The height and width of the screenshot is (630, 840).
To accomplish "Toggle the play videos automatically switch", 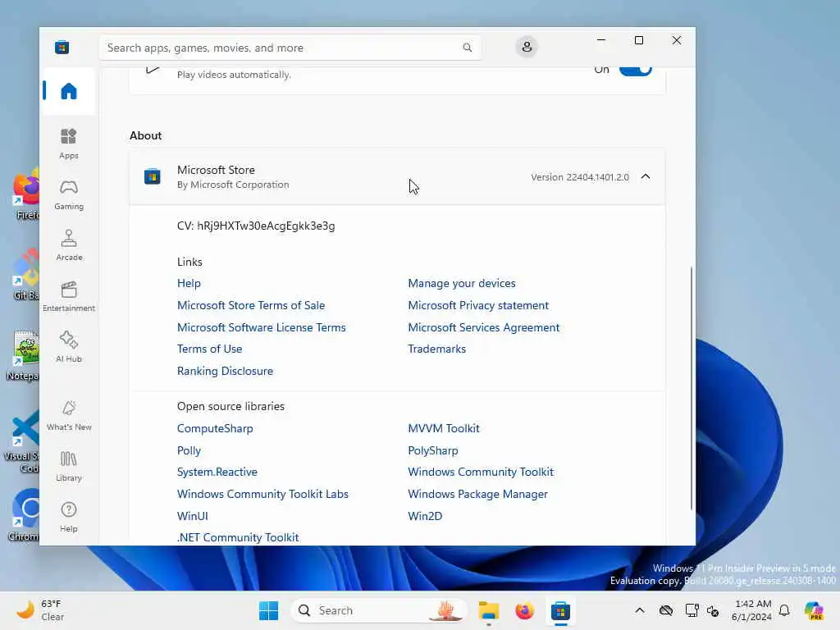I will click(636, 70).
